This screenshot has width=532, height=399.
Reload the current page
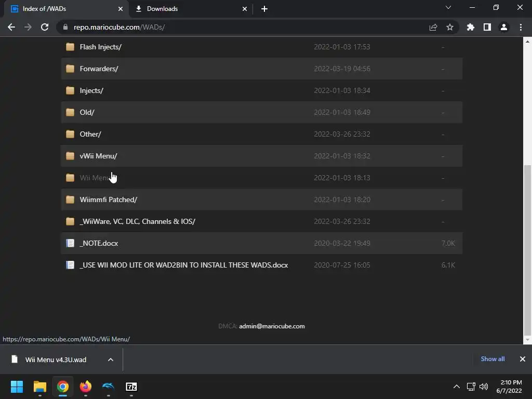45,27
